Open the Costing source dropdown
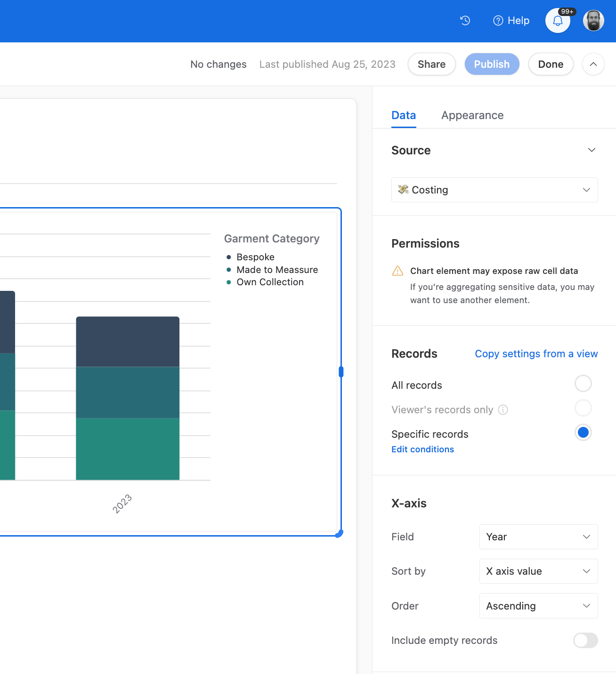This screenshot has width=616, height=674. click(x=494, y=190)
